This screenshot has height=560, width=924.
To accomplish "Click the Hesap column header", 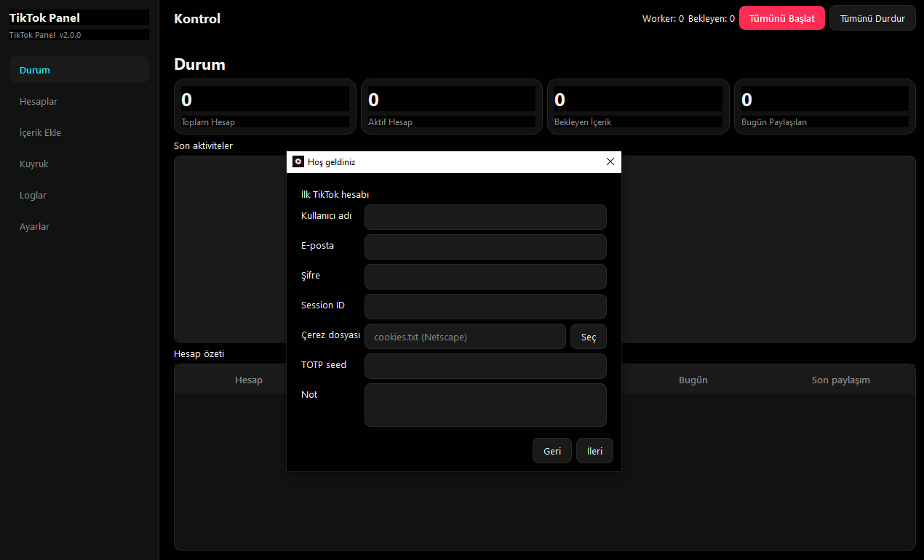I will pos(249,380).
